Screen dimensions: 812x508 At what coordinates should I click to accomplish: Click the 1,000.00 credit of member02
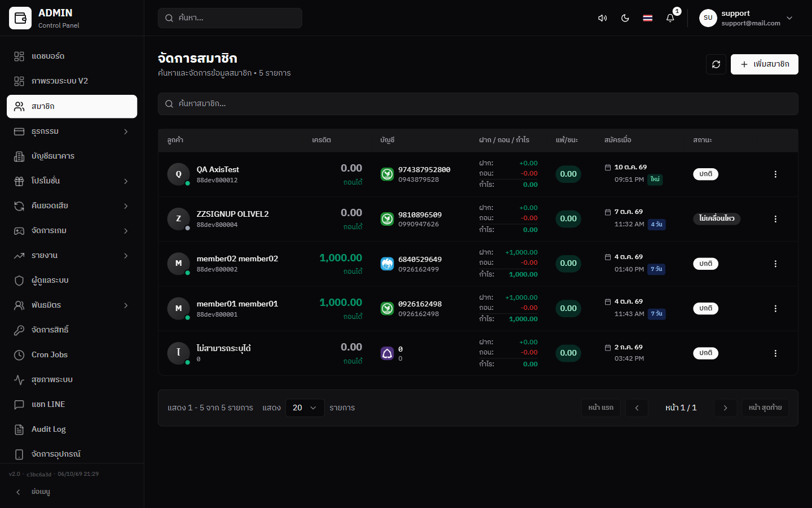pos(341,258)
